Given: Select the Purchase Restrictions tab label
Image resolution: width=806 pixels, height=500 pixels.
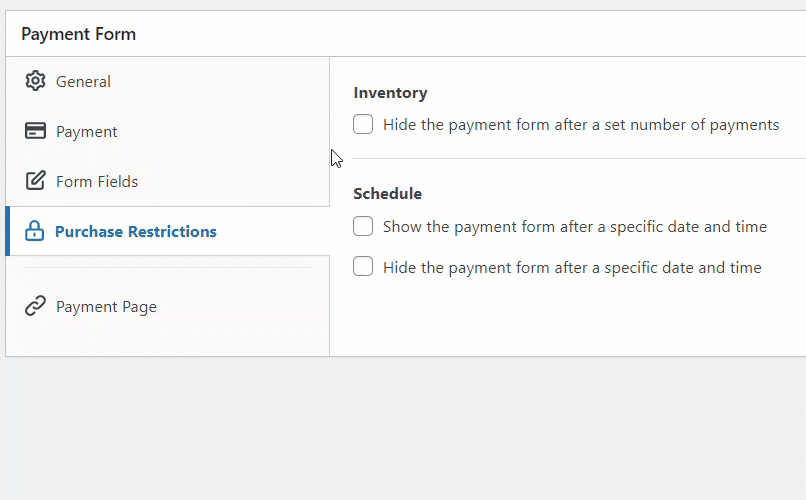Looking at the screenshot, I should [135, 232].
